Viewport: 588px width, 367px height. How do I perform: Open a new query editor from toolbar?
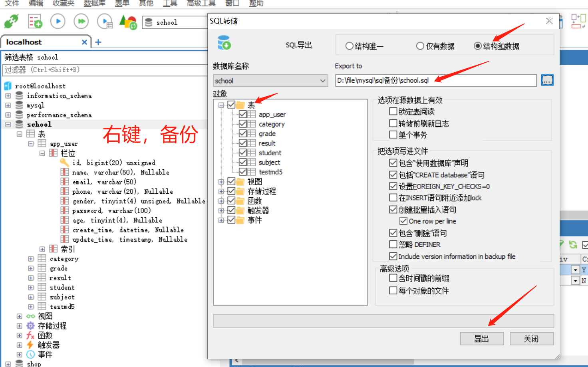(x=35, y=21)
